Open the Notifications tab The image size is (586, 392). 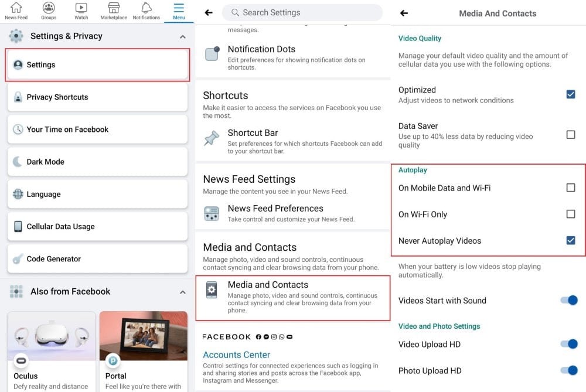click(146, 11)
